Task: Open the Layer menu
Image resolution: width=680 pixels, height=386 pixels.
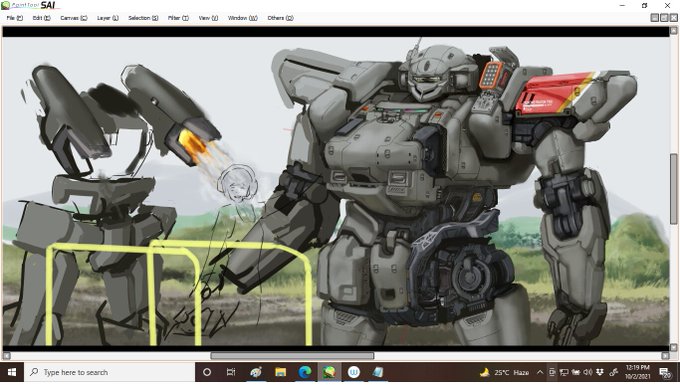Action: coord(107,18)
